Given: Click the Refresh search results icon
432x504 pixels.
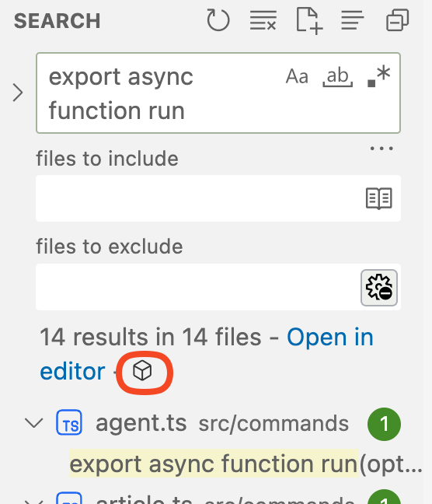Looking at the screenshot, I should pos(218,20).
